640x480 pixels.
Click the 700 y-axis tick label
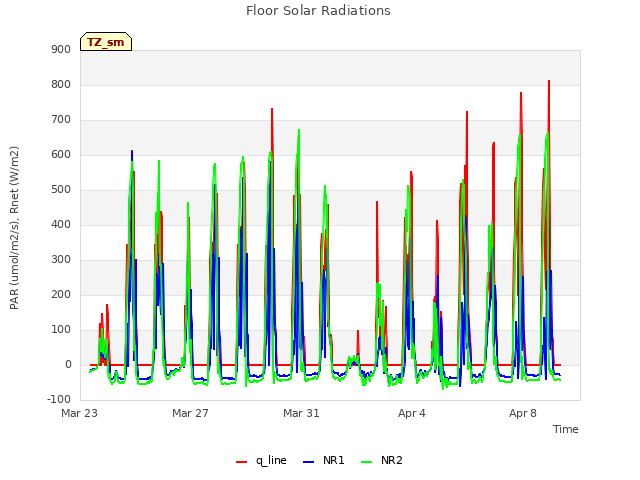tap(61, 120)
